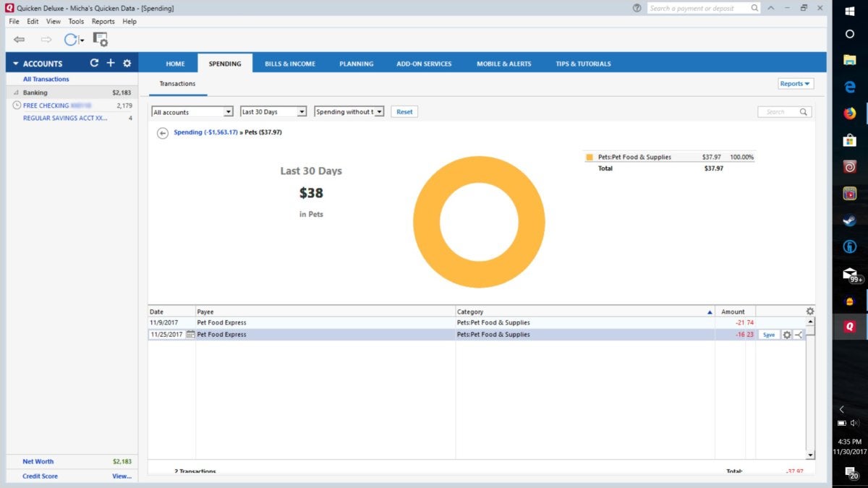Open register column settings gear
868x488 pixels.
[x=810, y=312]
